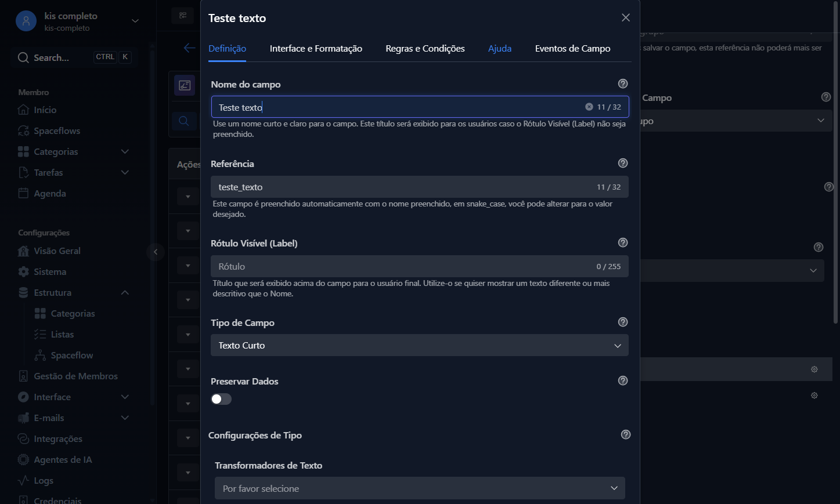The image size is (840, 504).
Task: Close the Teste texto dialog
Action: tap(626, 17)
